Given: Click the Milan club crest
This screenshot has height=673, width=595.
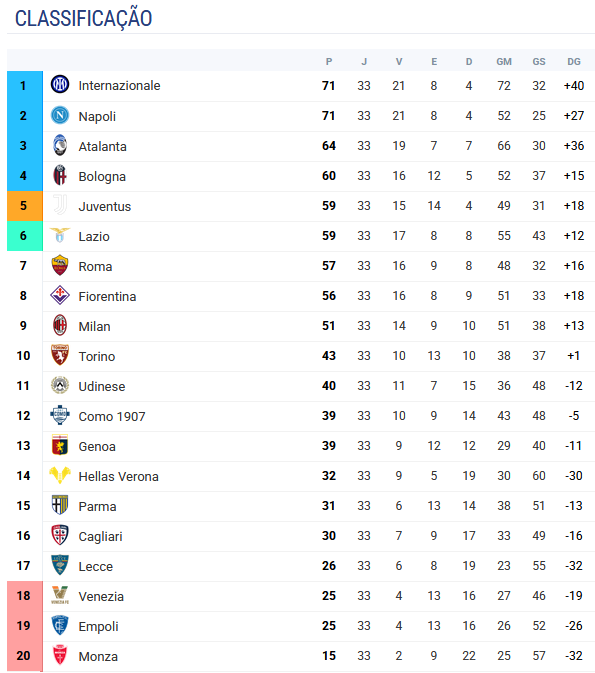Looking at the screenshot, I should [60, 325].
